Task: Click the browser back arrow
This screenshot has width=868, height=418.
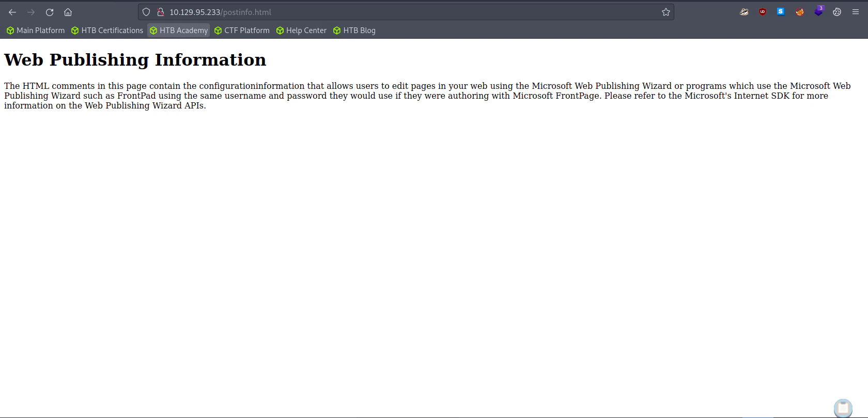Action: (x=12, y=12)
